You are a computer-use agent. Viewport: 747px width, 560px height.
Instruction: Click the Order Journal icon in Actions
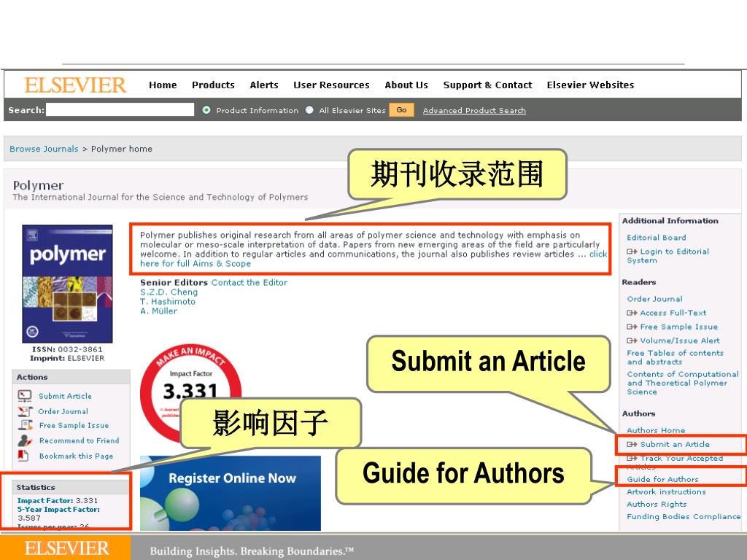pyautogui.click(x=24, y=411)
